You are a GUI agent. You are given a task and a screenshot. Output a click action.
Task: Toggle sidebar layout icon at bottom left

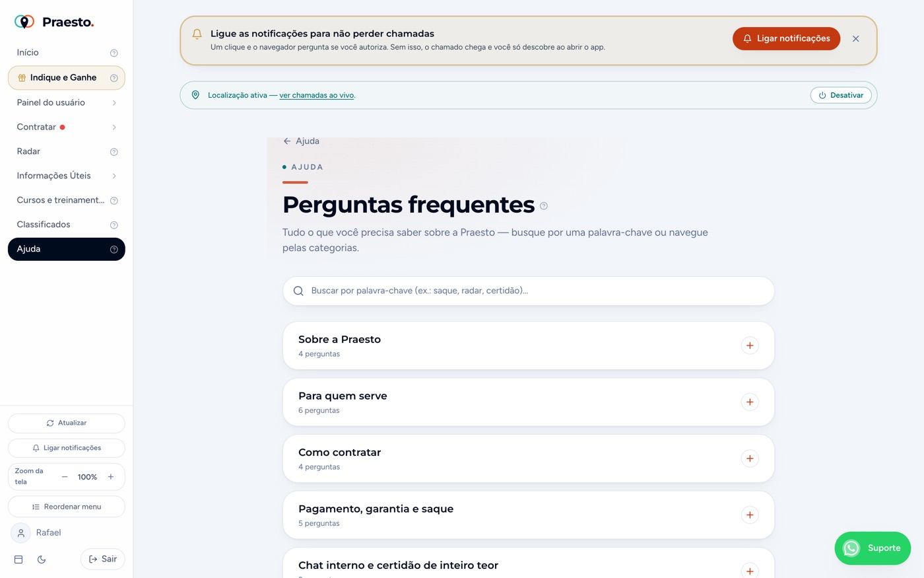18,560
